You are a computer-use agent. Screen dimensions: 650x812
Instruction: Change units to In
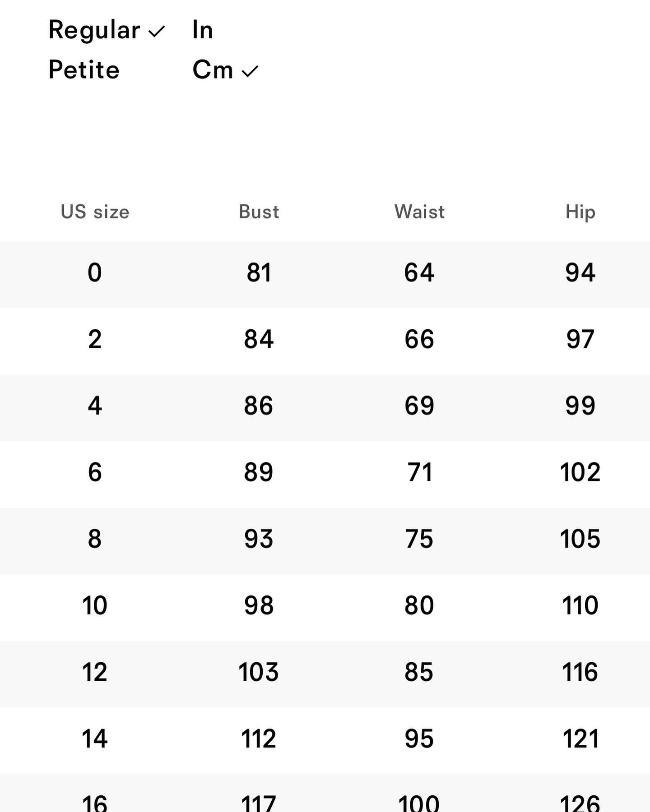(x=202, y=30)
